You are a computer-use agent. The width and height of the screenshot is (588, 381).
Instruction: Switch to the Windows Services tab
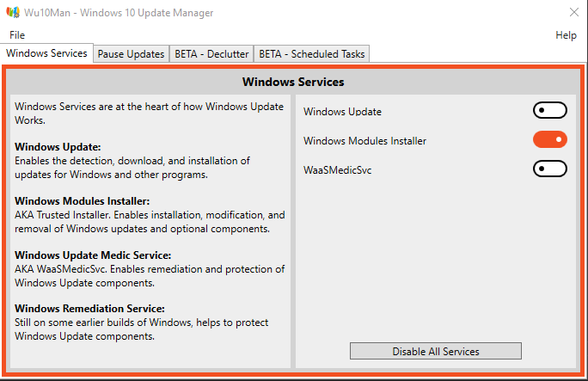(x=46, y=53)
